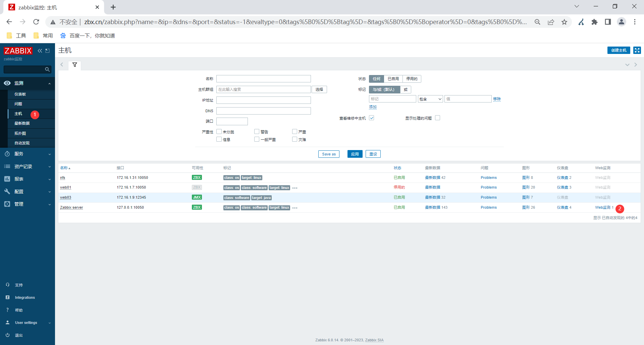The height and width of the screenshot is (345, 644).
Task: Check the 显示处理的问题 checkbox
Action: pos(437,118)
